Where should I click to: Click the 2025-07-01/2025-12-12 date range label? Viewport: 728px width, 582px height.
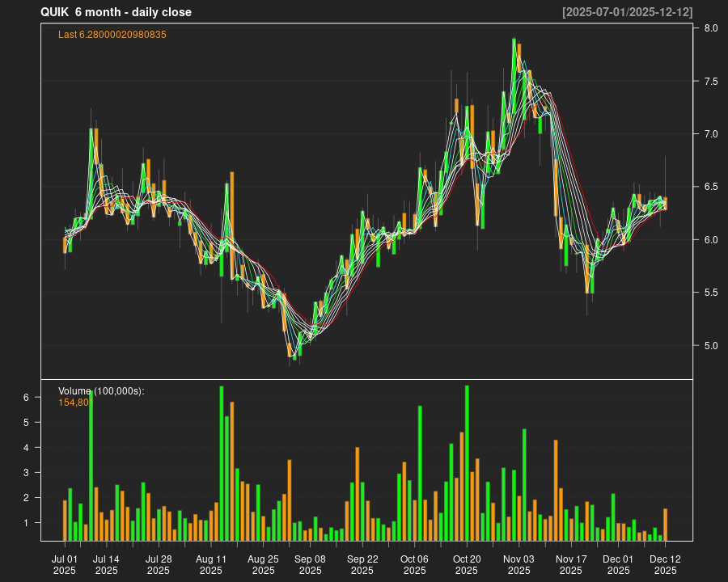[x=627, y=12]
